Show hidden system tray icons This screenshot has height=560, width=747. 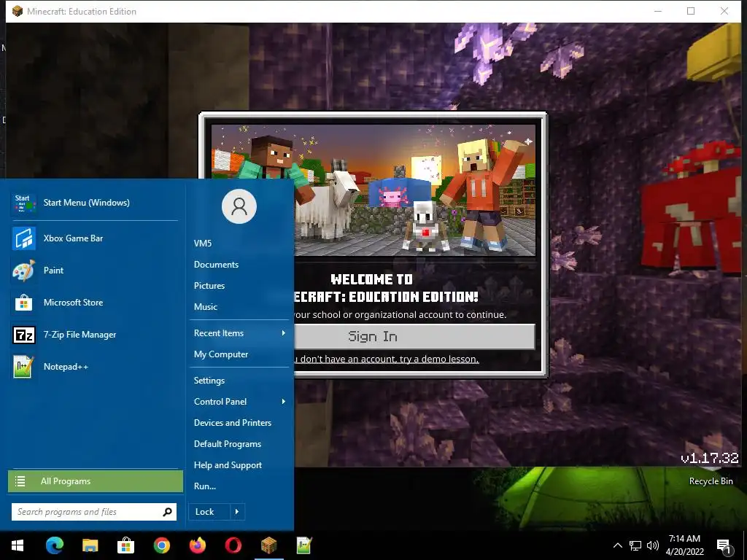(617, 545)
